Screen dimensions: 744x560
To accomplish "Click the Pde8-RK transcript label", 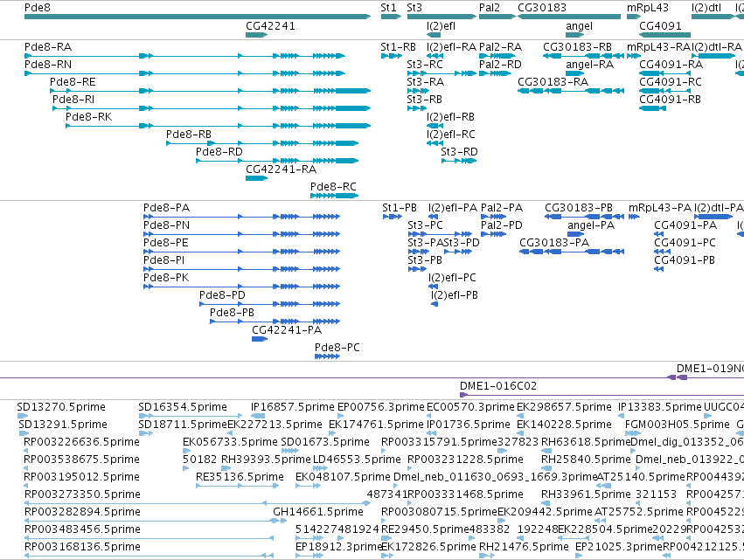I will pos(88,117).
